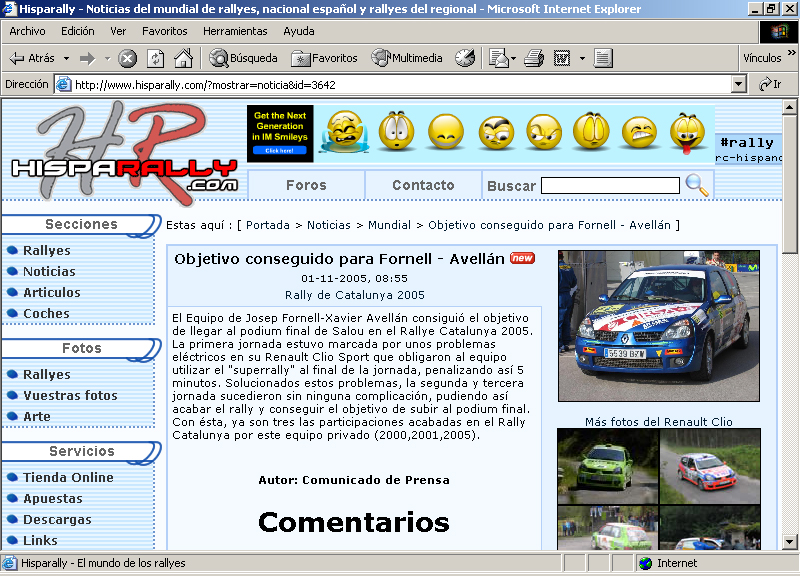Open the Archivo menu
This screenshot has width=800, height=576.
point(27,31)
